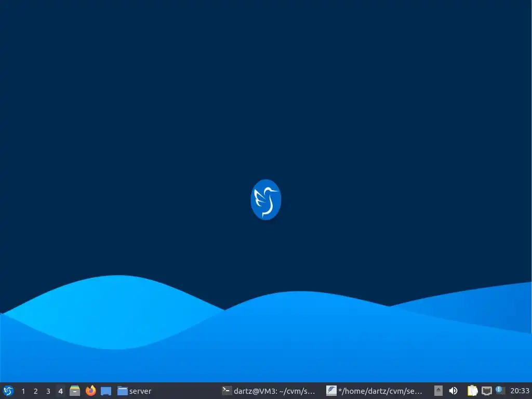Open the update notifier tray icon

coord(500,390)
